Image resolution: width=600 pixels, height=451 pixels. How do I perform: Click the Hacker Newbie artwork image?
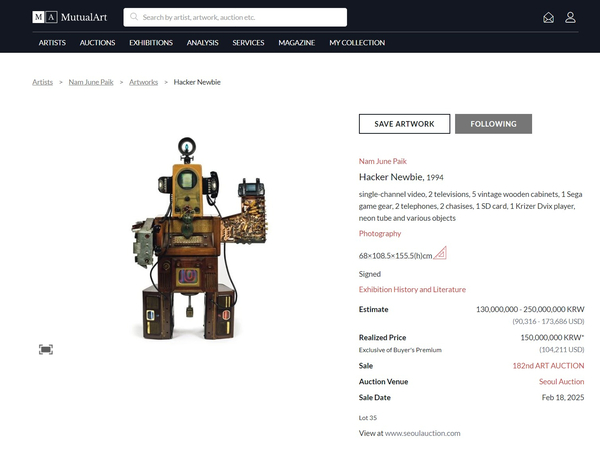coord(188,240)
